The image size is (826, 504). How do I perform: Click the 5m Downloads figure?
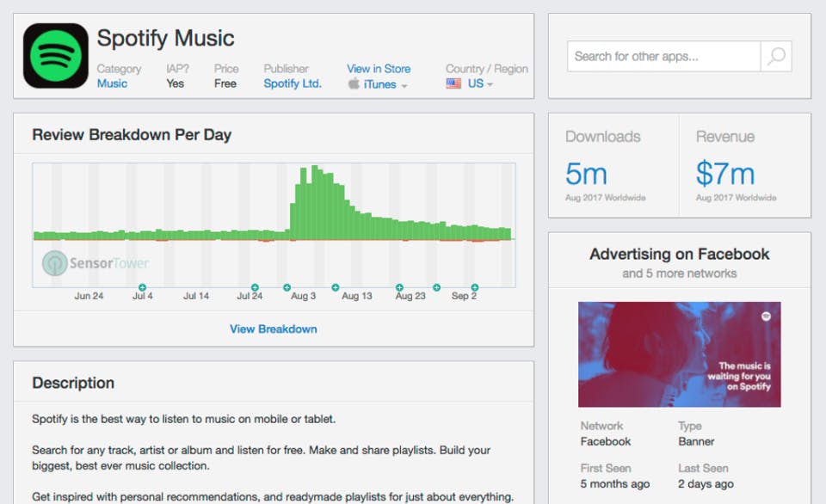click(586, 174)
